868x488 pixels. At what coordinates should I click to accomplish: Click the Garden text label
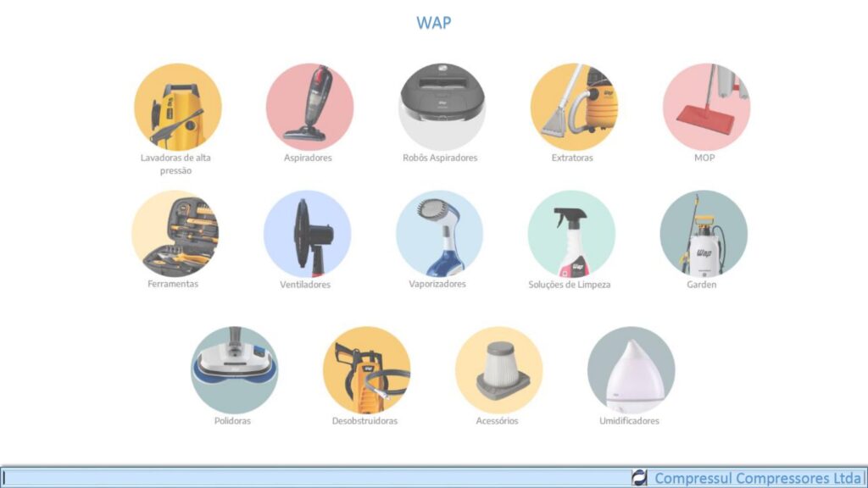click(x=701, y=285)
